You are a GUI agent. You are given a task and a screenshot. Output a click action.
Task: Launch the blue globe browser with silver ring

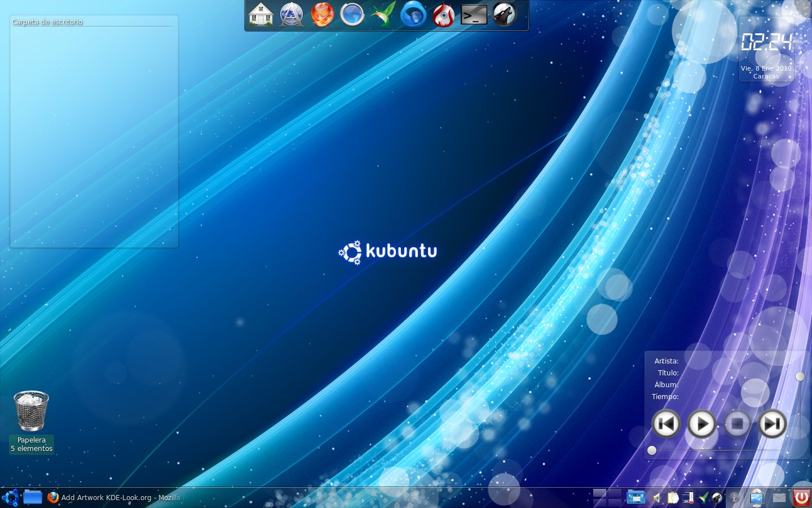(x=352, y=14)
